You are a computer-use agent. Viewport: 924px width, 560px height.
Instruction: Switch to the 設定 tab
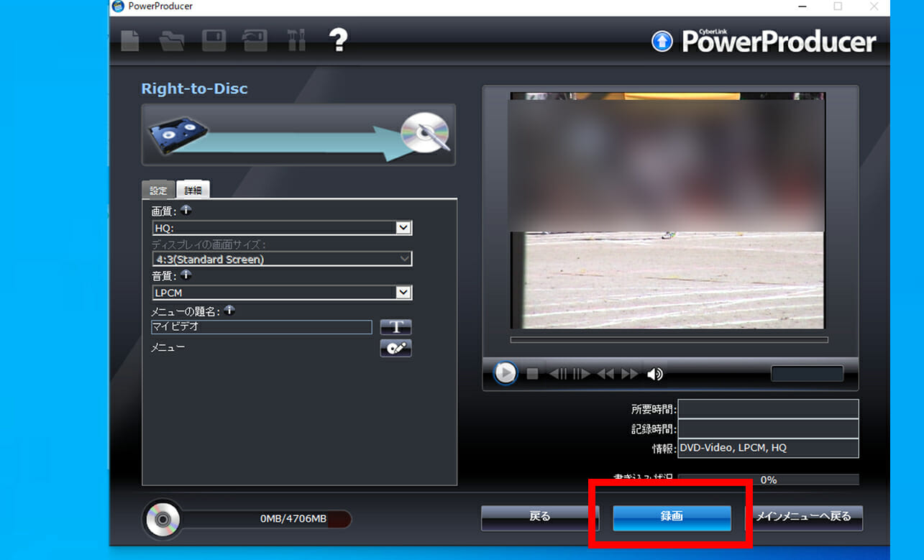tap(158, 191)
